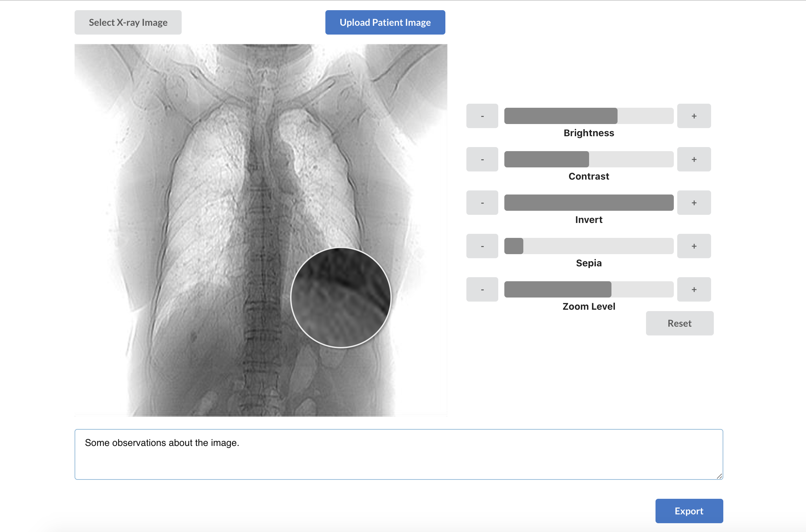Increase brightness with plus button
The width and height of the screenshot is (806, 532).
694,116
